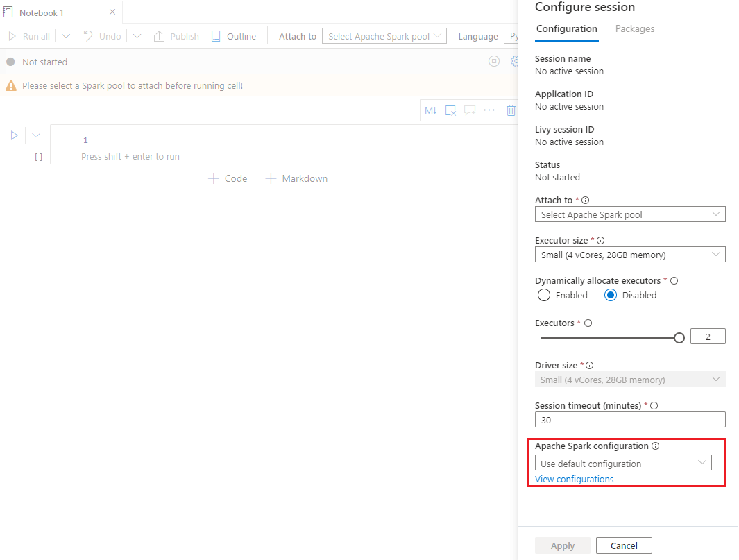Select the Disabled option for executors
The width and height of the screenshot is (739, 560).
(610, 295)
